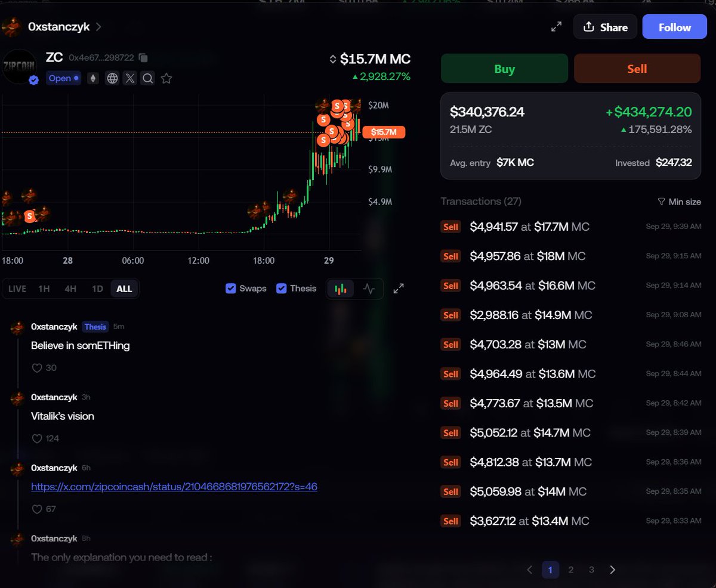Switch chart to 1D timeframe

[x=97, y=289]
